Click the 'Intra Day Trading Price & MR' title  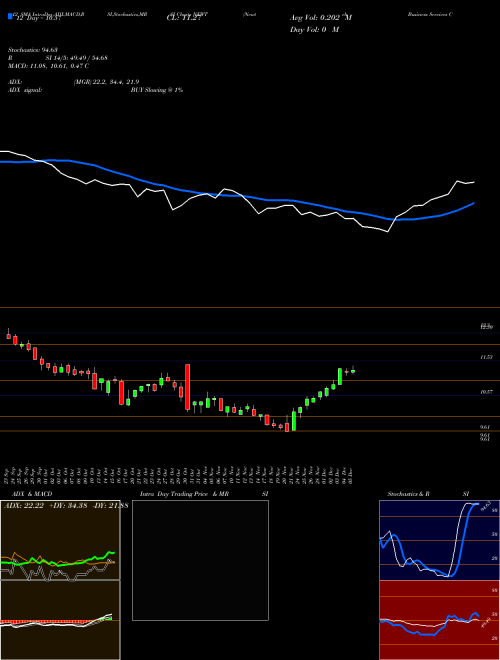point(184,494)
